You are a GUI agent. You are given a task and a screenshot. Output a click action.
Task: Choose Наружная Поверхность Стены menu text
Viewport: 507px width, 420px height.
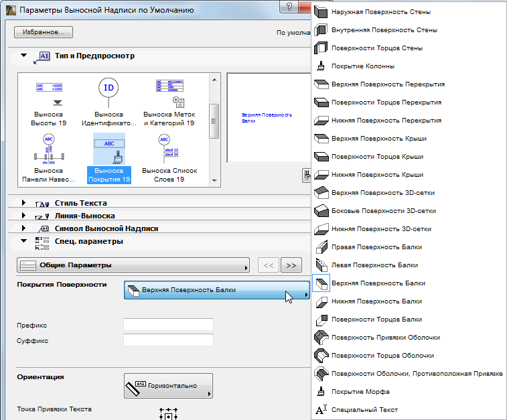pyautogui.click(x=381, y=12)
